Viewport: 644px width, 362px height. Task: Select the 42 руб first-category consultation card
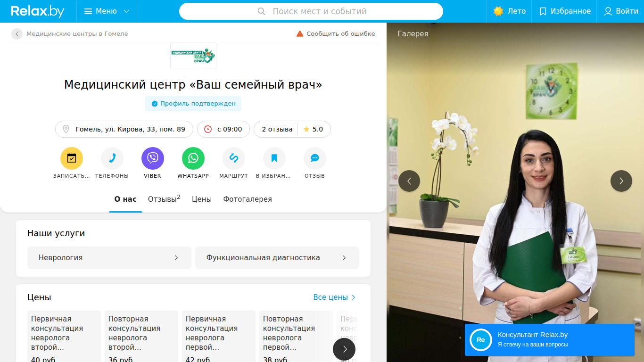pos(219,337)
